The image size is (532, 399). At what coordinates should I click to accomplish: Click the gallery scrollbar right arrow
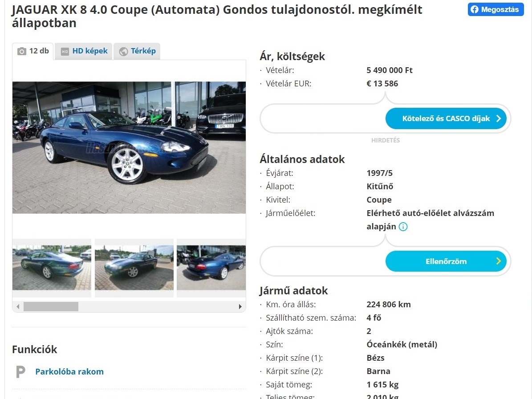240,307
